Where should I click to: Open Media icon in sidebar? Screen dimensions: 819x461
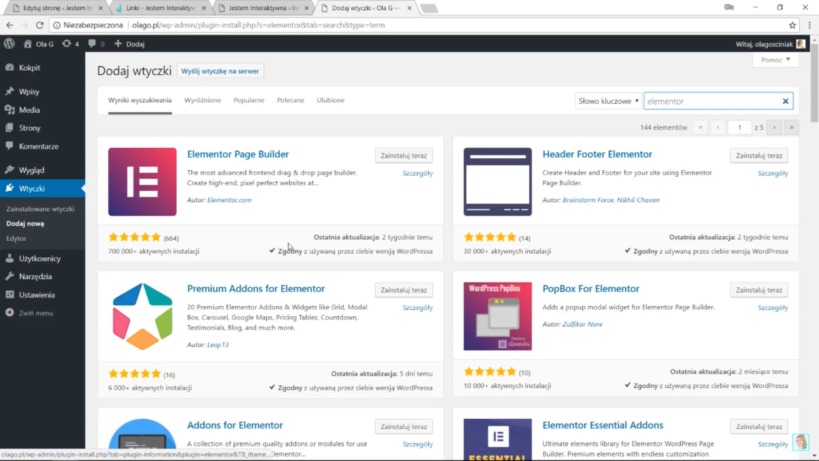(9, 110)
